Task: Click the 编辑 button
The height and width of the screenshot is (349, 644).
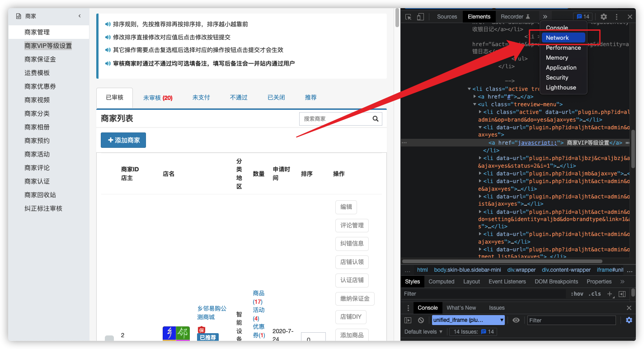Action: (x=346, y=207)
